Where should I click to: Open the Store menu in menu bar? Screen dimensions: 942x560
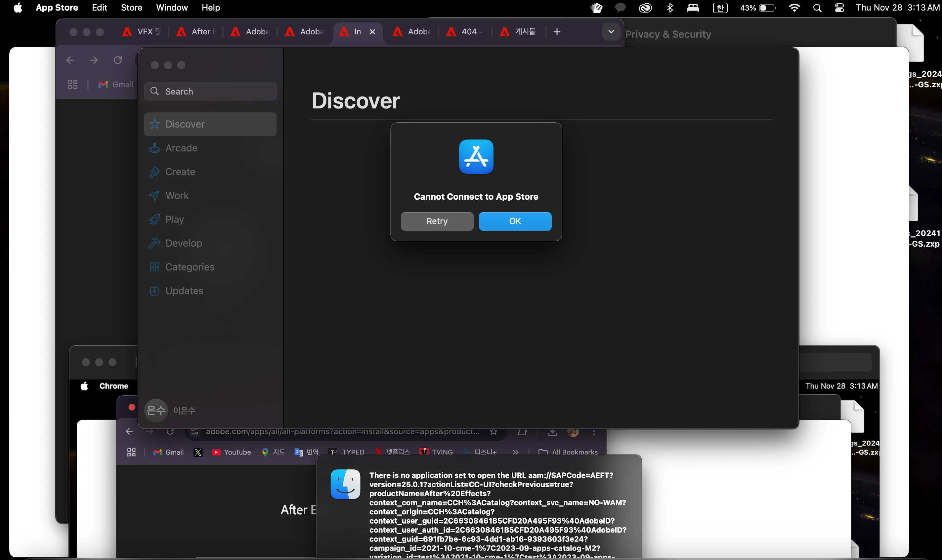tap(131, 8)
